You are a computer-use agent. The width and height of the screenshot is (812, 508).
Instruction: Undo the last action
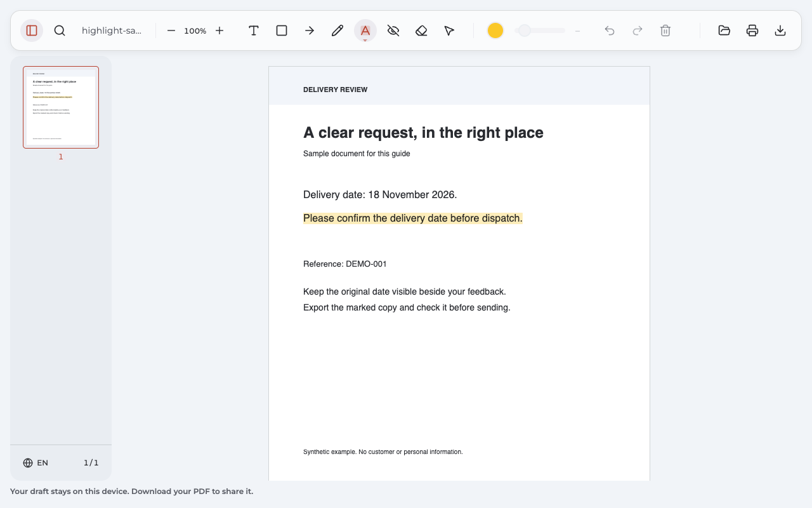click(610, 30)
